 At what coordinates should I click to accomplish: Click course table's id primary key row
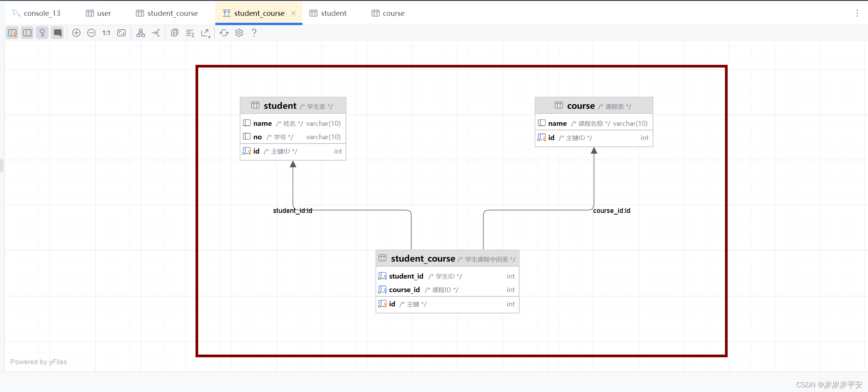[x=594, y=138]
